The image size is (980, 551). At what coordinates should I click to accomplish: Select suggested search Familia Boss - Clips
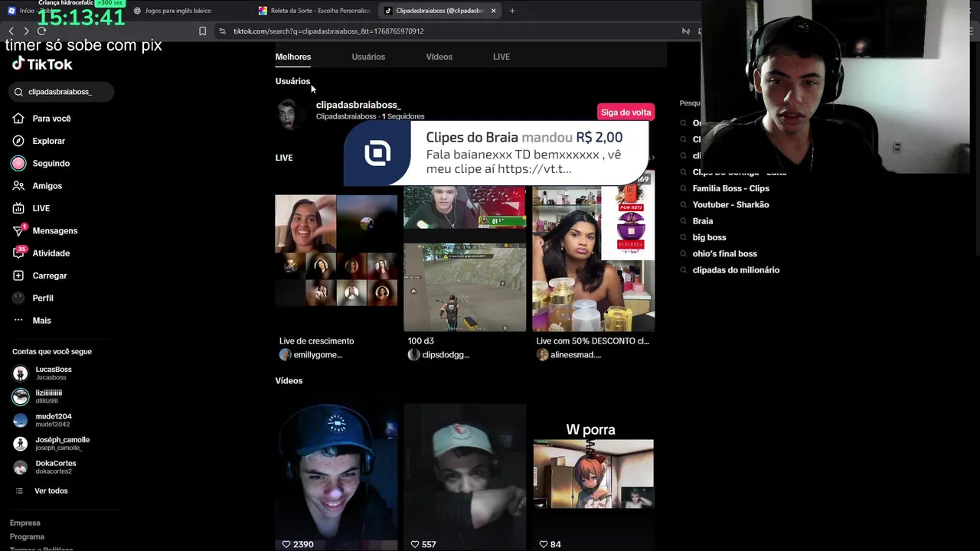pyautogui.click(x=730, y=188)
